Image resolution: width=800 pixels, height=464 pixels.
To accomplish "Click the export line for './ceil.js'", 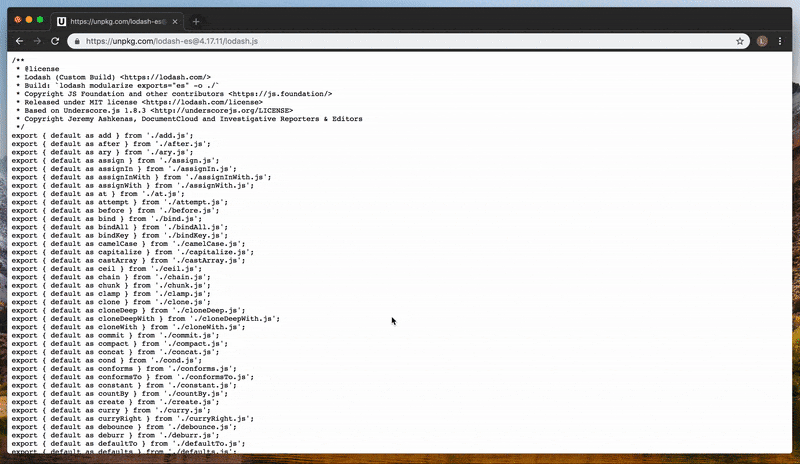I will pos(107,269).
